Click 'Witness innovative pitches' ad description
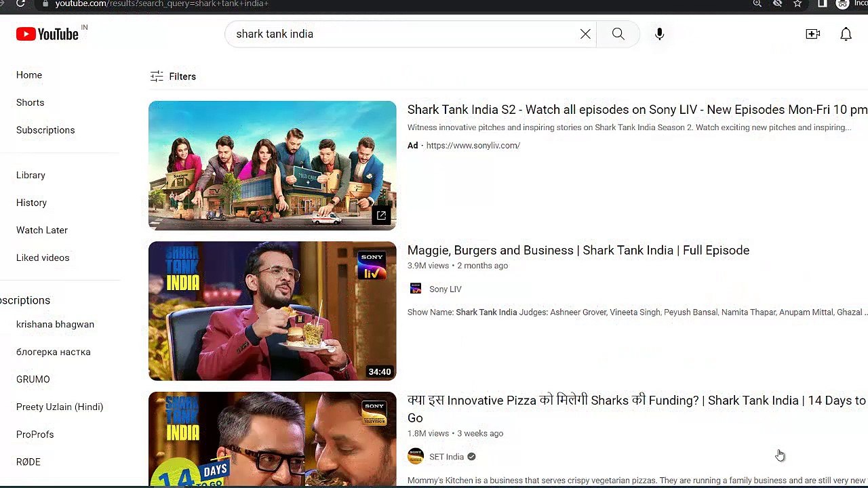This screenshot has width=868, height=488. (629, 127)
